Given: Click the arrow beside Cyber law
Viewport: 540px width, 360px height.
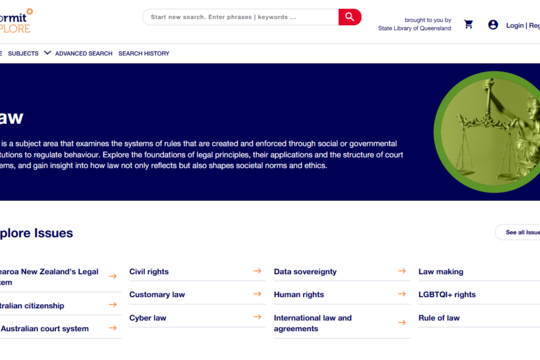Looking at the screenshot, I should click(x=257, y=317).
